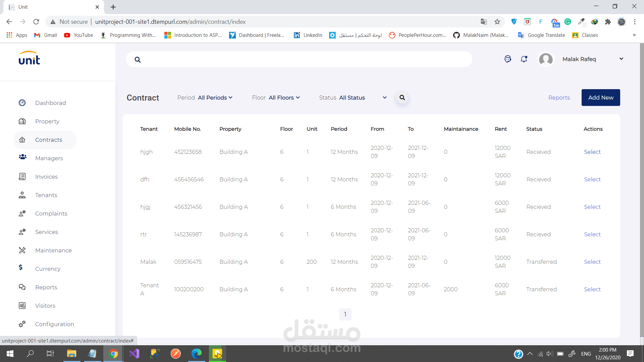This screenshot has height=362, width=644.
Task: Click the Add New button
Action: click(600, 98)
